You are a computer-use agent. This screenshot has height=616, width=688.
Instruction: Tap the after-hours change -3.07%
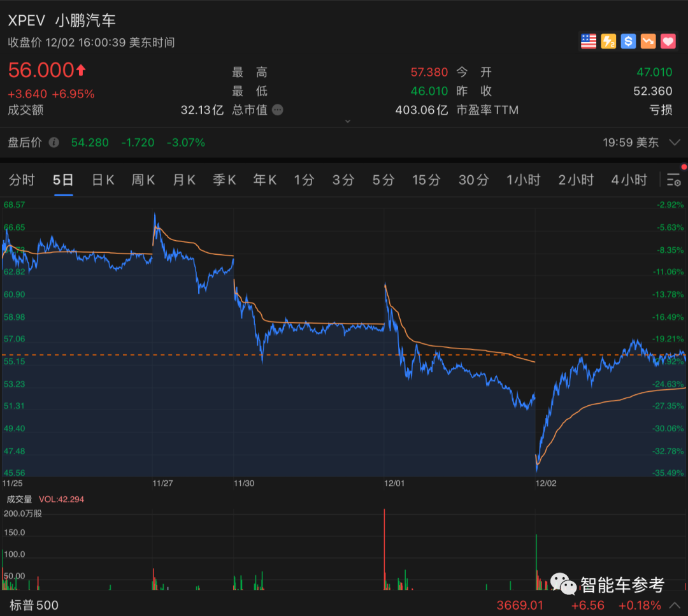186,143
